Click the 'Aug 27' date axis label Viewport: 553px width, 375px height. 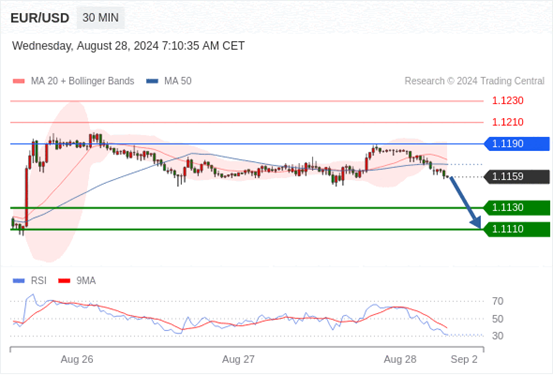pyautogui.click(x=238, y=359)
